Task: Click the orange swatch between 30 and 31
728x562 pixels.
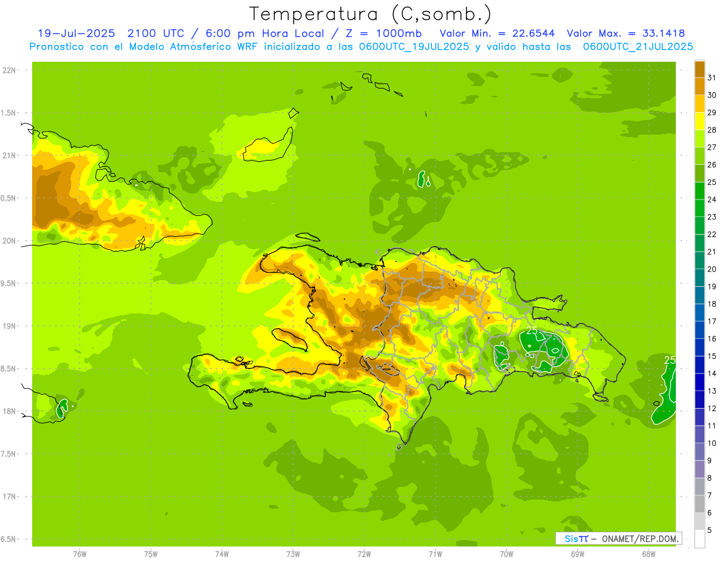Action: 699,86
